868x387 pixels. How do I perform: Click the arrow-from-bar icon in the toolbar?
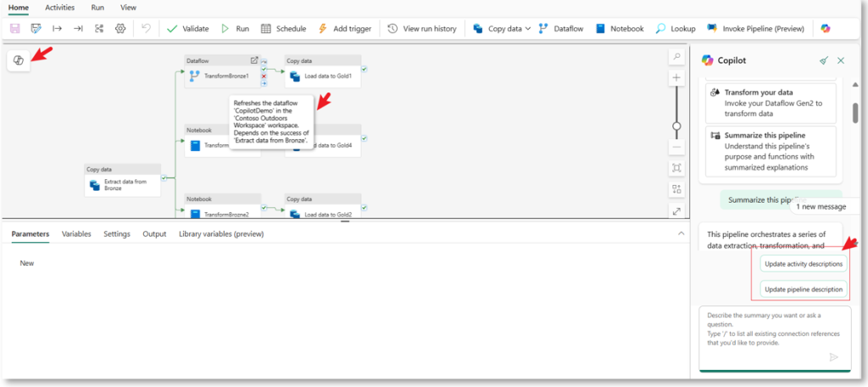coord(57,28)
